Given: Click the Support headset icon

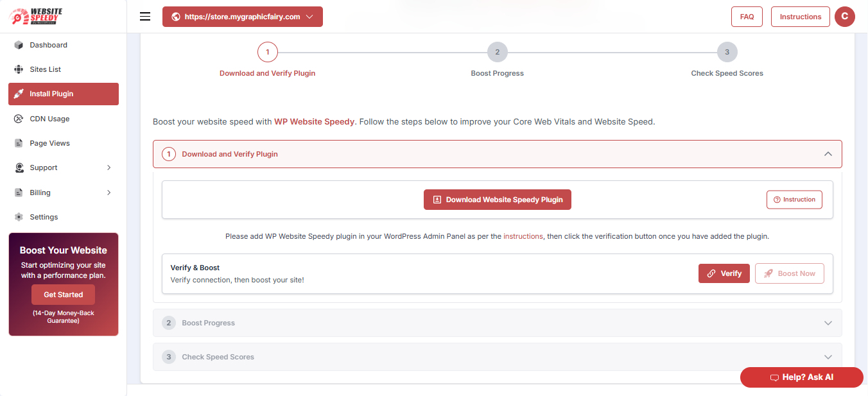Looking at the screenshot, I should pyautogui.click(x=19, y=168).
